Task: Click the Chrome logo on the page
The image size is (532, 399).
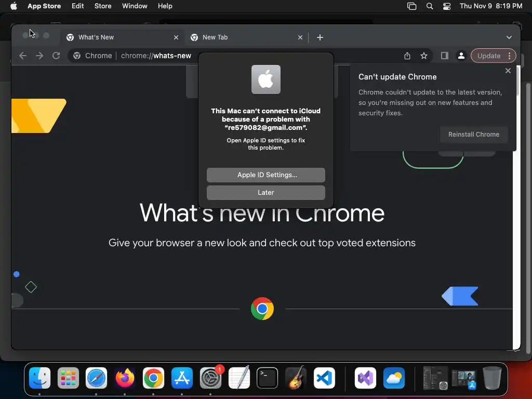Action: (262, 309)
